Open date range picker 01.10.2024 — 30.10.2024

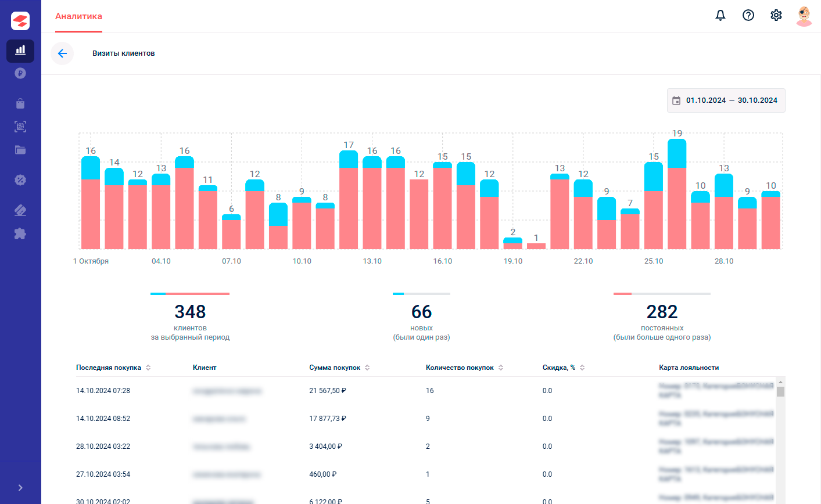[726, 100]
